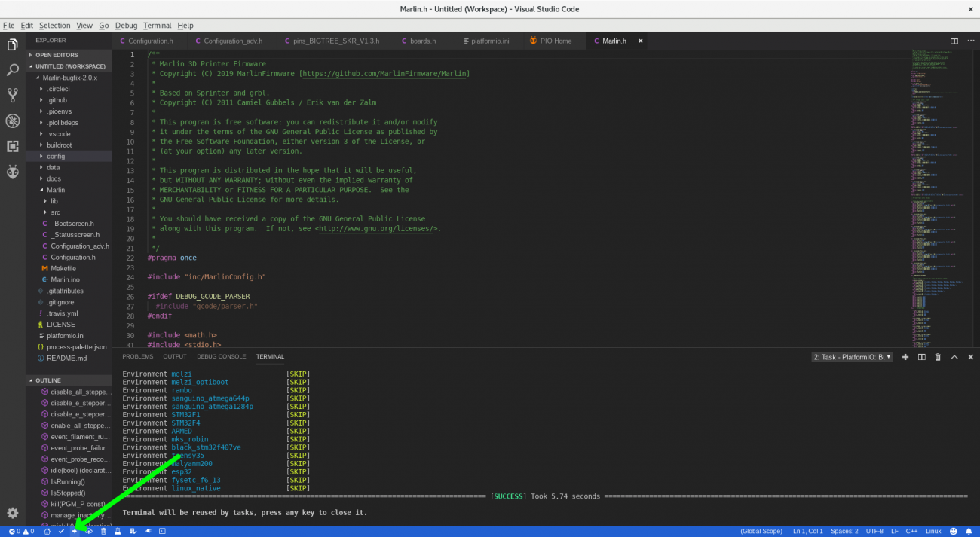Switch to the PROBLEMS panel tab
980x537 pixels.
[138, 356]
